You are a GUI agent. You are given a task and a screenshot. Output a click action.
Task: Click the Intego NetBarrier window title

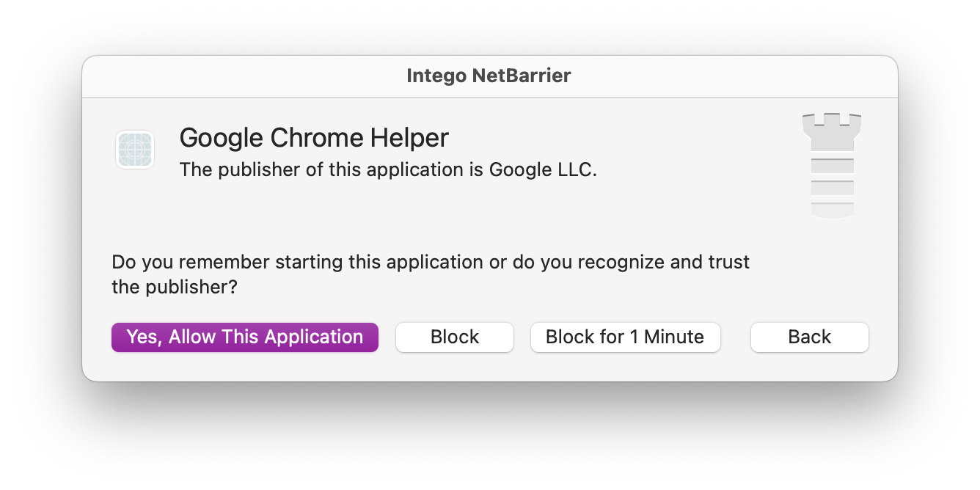coord(489,76)
